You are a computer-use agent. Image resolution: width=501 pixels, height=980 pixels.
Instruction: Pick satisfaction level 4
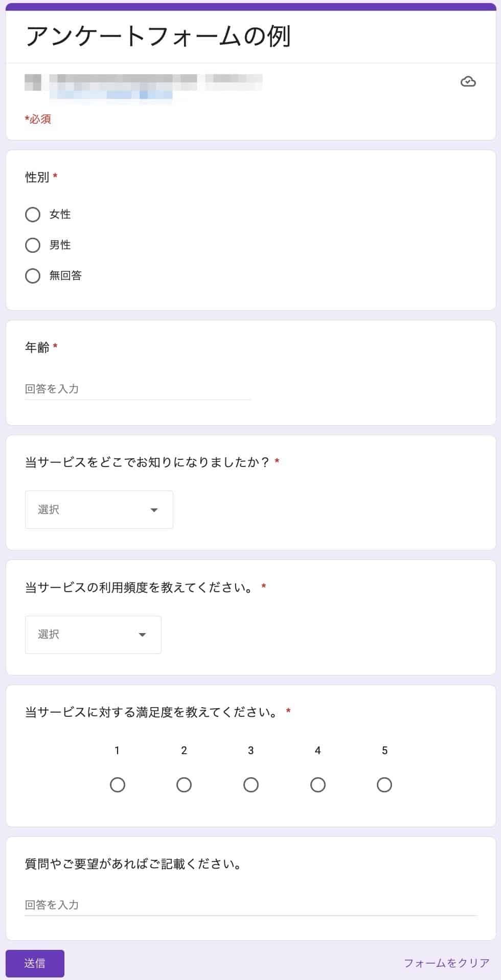click(x=317, y=785)
